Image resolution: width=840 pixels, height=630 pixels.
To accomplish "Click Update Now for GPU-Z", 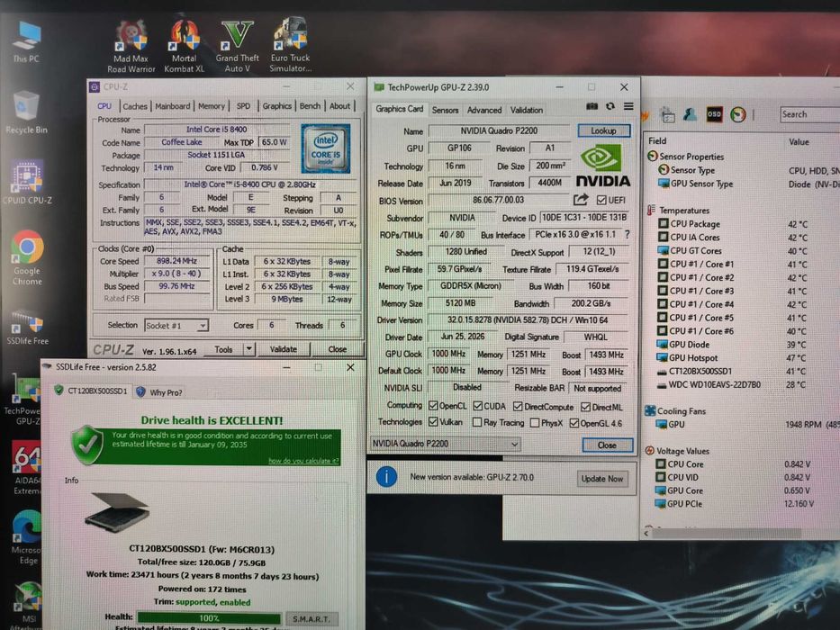I will pyautogui.click(x=602, y=479).
